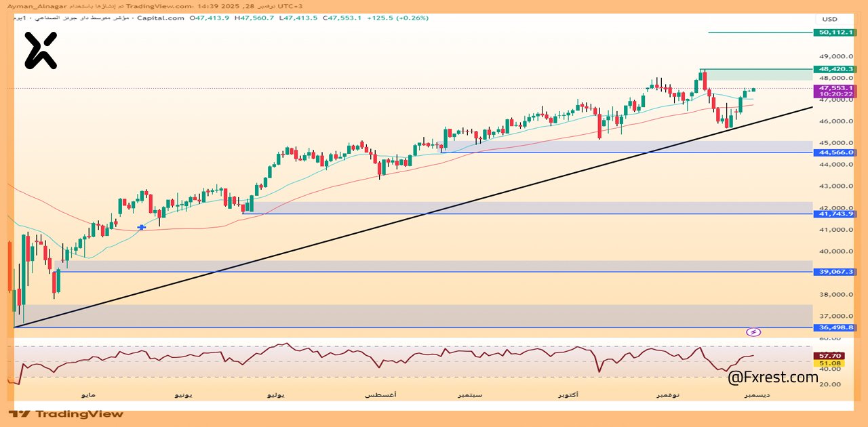Click the أغسطس month label on time axis
Image resolution: width=868 pixels, height=427 pixels.
381,394
